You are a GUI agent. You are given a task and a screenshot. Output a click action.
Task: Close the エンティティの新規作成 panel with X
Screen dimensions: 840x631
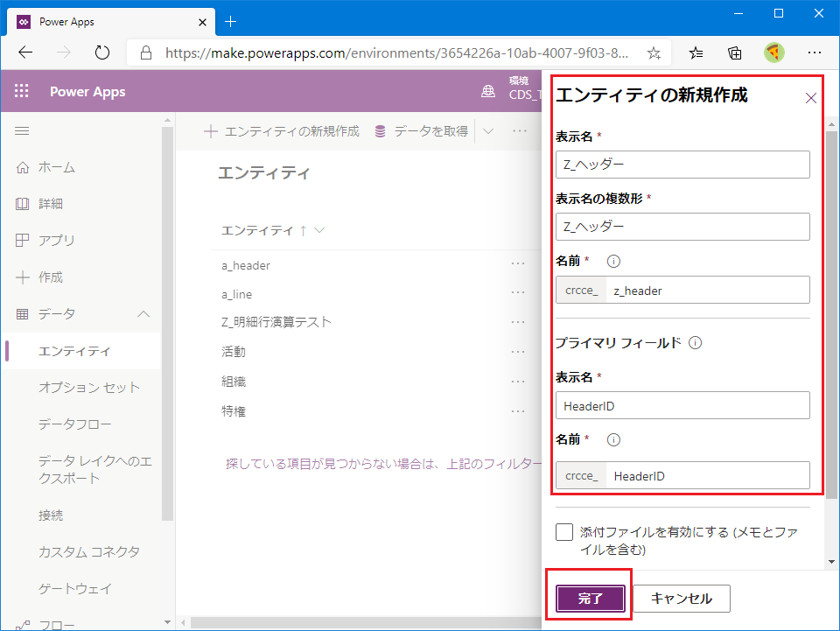click(811, 98)
